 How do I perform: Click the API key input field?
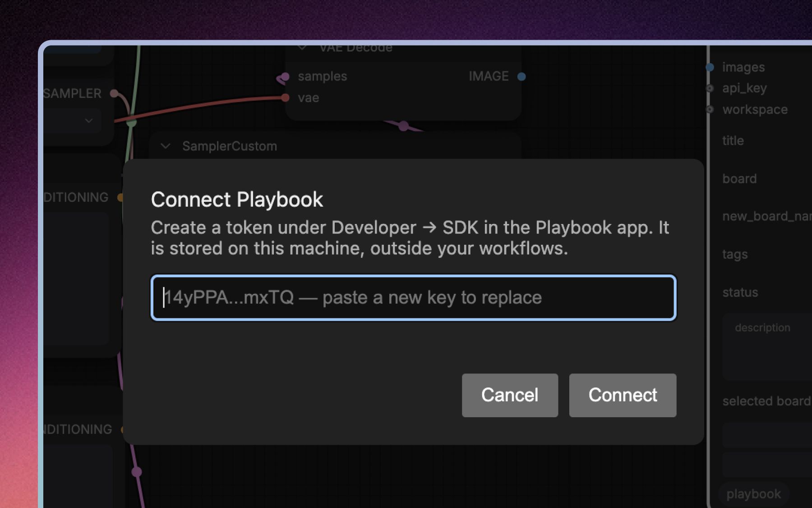click(413, 298)
